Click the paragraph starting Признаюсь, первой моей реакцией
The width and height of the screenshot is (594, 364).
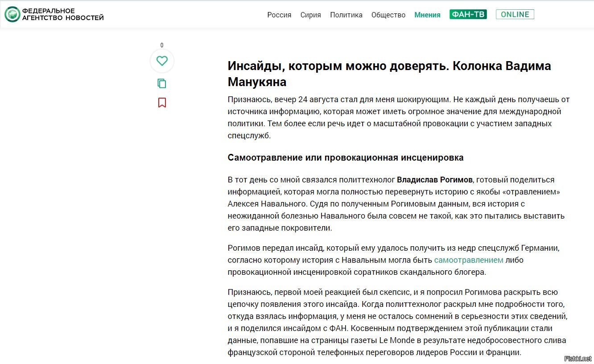click(397, 322)
